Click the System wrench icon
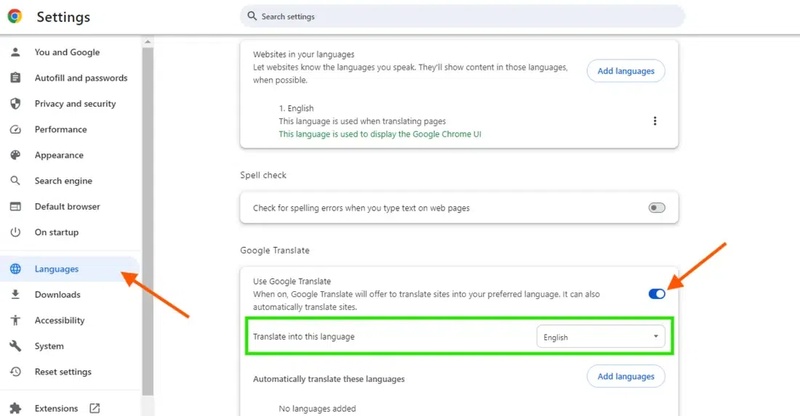800x416 pixels. tap(15, 346)
